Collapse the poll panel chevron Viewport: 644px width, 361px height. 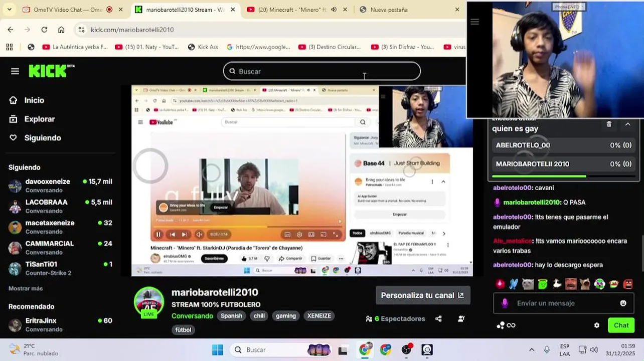click(627, 124)
